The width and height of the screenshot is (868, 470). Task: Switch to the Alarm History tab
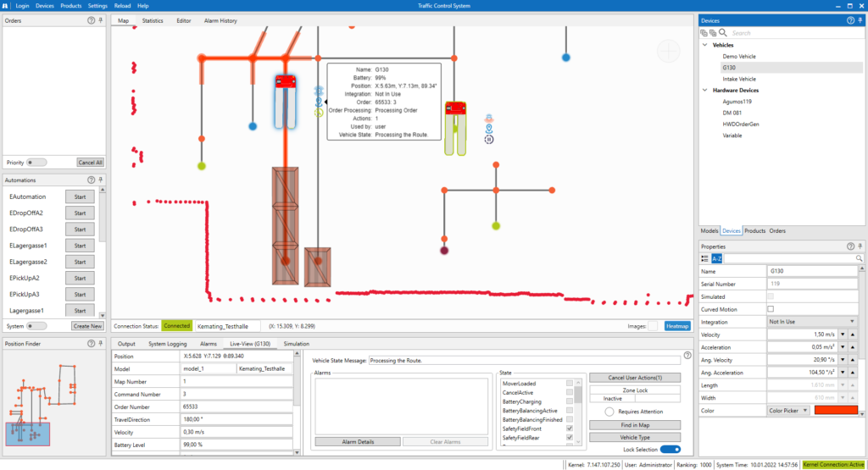[x=220, y=20]
